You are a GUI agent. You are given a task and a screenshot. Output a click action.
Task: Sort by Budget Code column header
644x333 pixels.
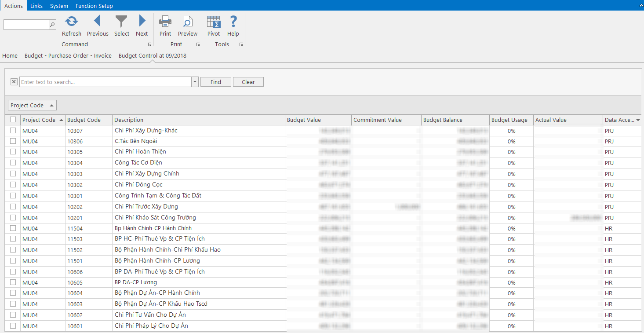89,120
